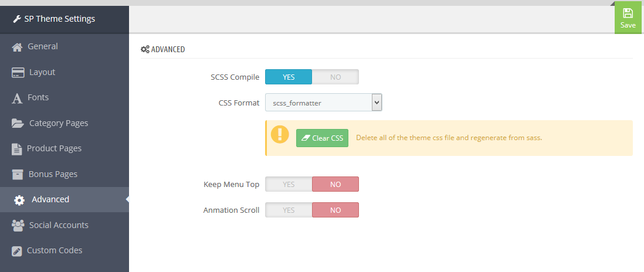644x272 pixels.
Task: Click the Custom Codes edit icon
Action: coord(17,251)
